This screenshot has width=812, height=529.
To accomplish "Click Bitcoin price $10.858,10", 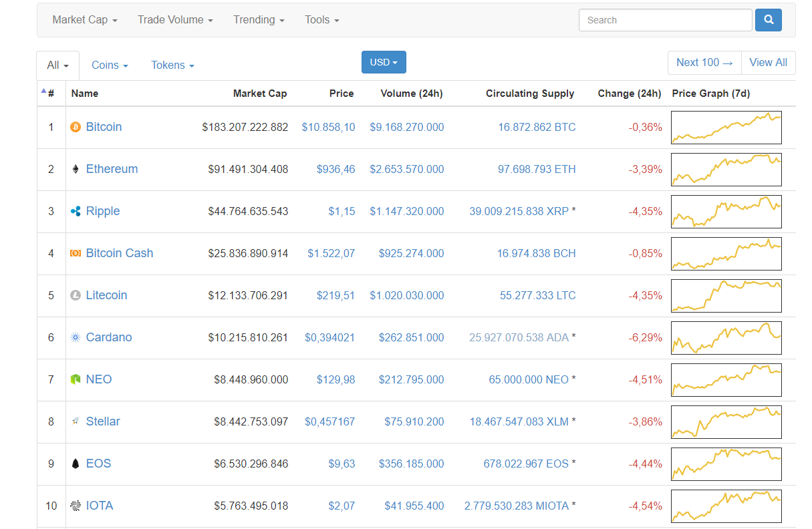I will 328,127.
